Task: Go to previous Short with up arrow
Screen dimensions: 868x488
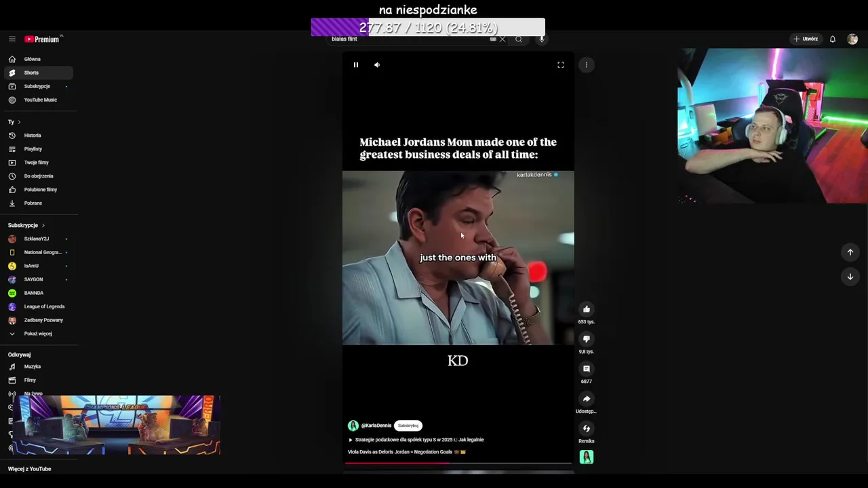Action: point(850,252)
